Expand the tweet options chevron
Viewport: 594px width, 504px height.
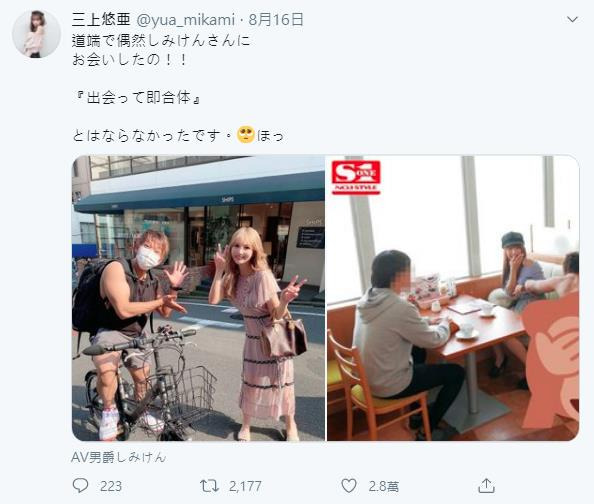click(x=572, y=19)
